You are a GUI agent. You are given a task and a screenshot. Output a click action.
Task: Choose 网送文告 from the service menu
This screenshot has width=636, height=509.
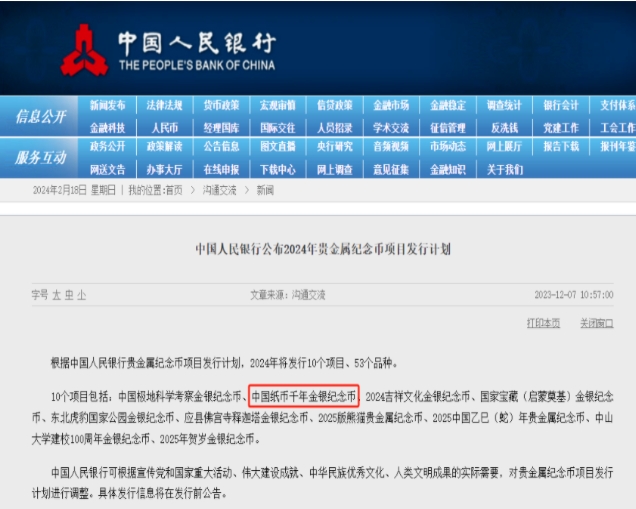[107, 170]
